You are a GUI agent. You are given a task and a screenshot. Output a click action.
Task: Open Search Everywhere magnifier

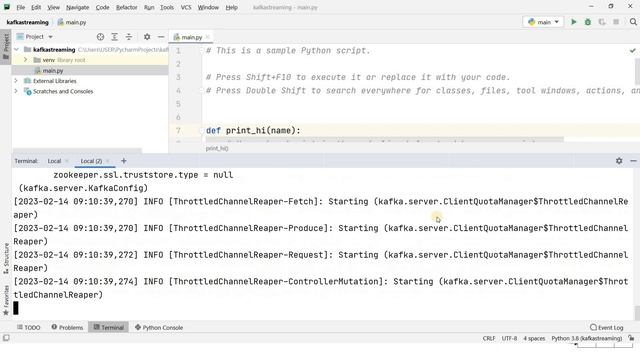point(633,22)
